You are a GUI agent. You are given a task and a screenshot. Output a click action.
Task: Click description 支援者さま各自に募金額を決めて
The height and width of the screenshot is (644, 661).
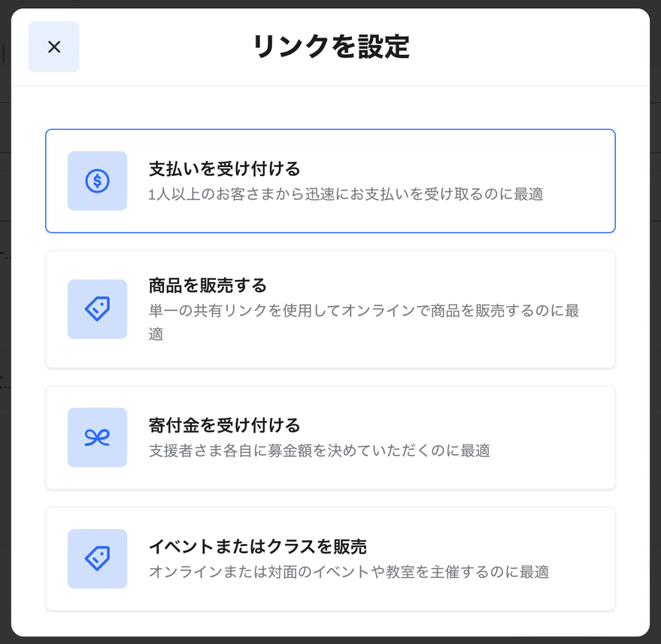click(319, 450)
